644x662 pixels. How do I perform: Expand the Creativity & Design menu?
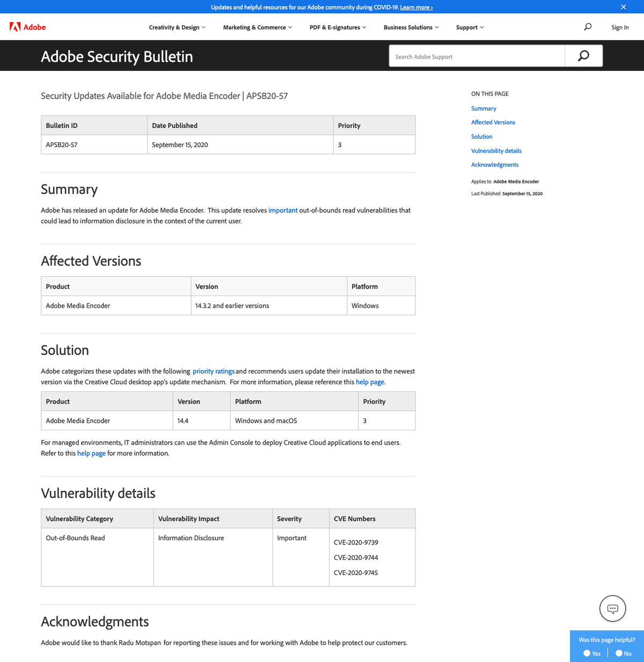tap(177, 27)
